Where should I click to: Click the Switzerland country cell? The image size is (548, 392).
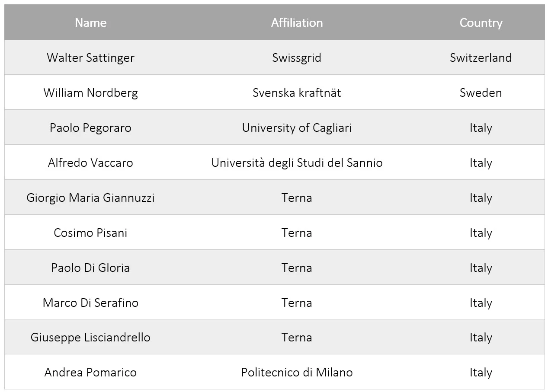pyautogui.click(x=481, y=57)
